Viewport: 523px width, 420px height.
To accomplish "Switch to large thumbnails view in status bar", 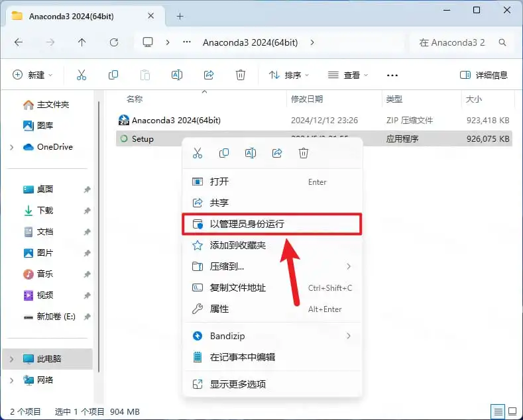I will [x=512, y=412].
